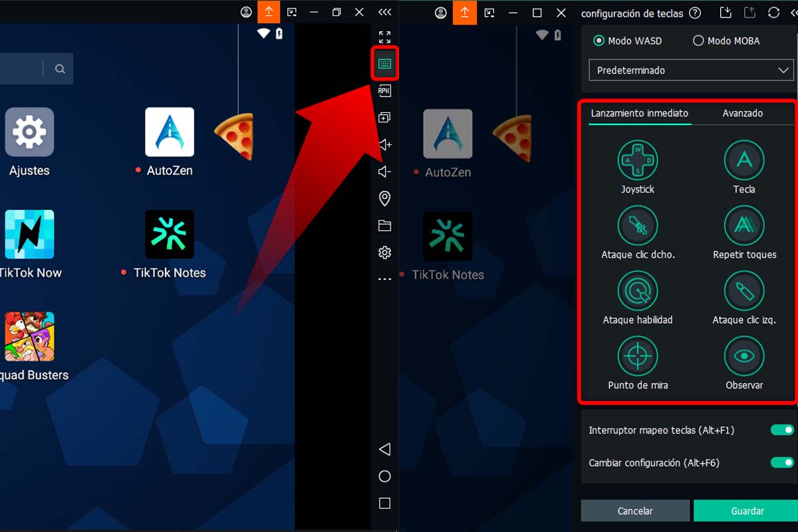Expand more options three dots in sidebar
This screenshot has height=532, width=798.
click(x=384, y=279)
